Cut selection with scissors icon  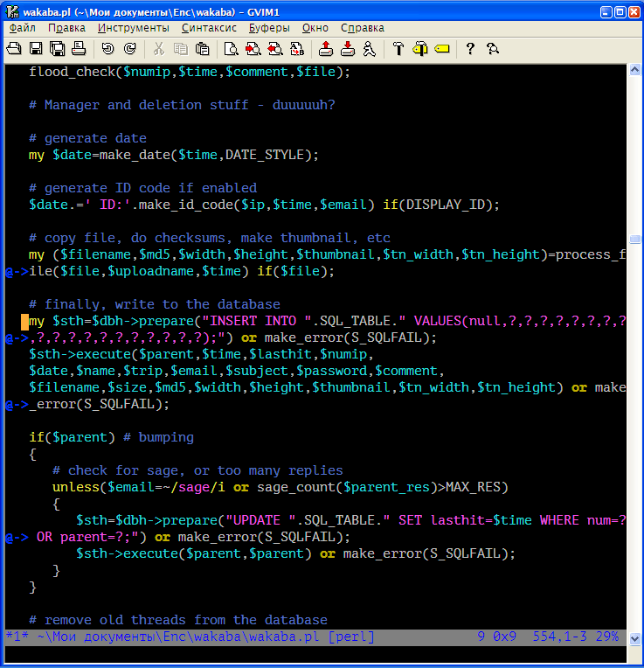pos(159,49)
